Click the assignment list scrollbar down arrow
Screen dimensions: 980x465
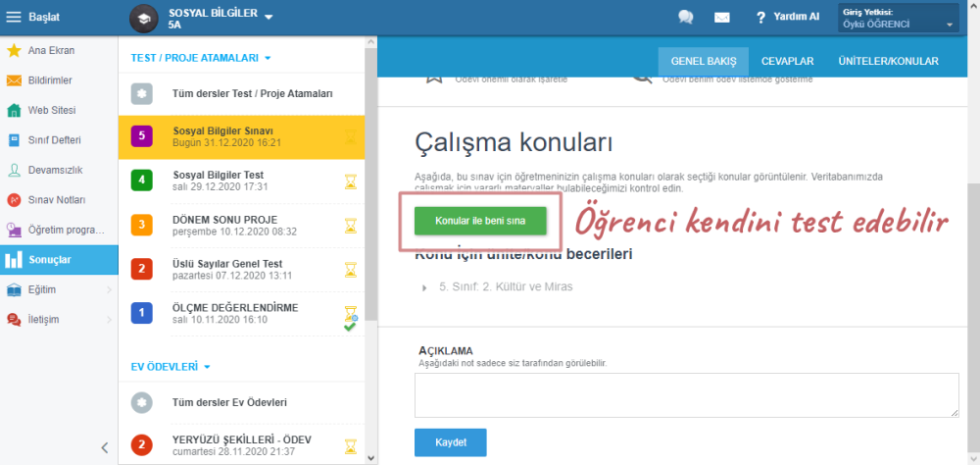pyautogui.click(x=371, y=458)
